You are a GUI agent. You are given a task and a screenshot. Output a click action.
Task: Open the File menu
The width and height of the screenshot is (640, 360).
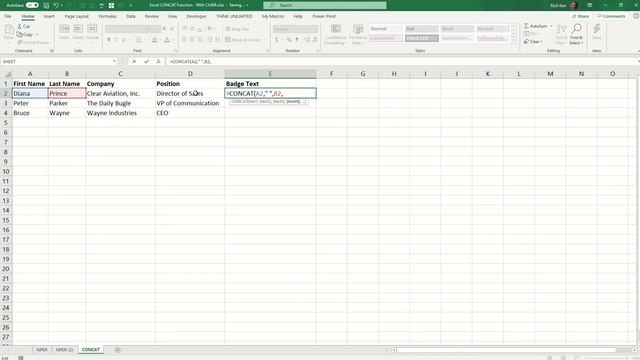coord(8,16)
